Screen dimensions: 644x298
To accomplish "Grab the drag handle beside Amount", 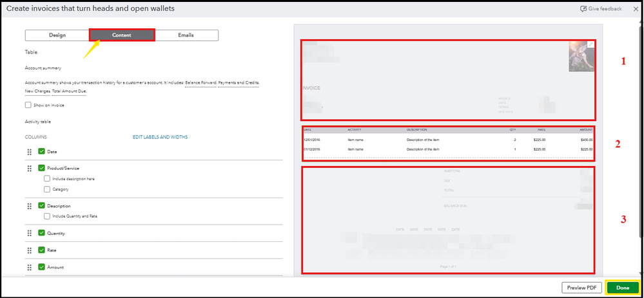I will [x=30, y=267].
